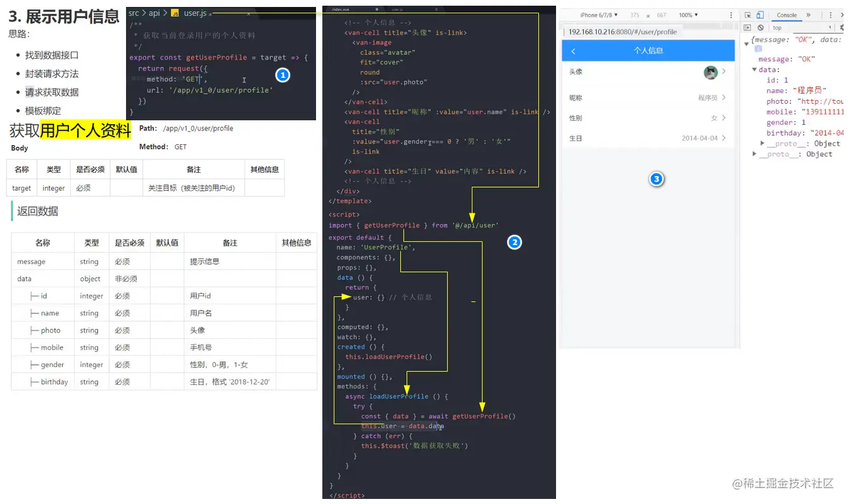This screenshot has height=504, width=848.
Task: Click the 返回数据 section heading
Action: pyautogui.click(x=37, y=211)
